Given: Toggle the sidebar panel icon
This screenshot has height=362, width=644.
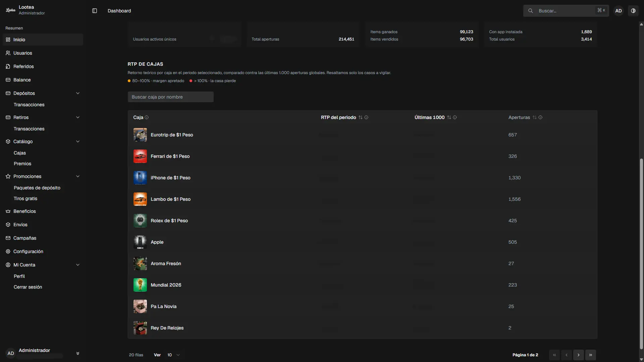Looking at the screenshot, I should (x=95, y=11).
